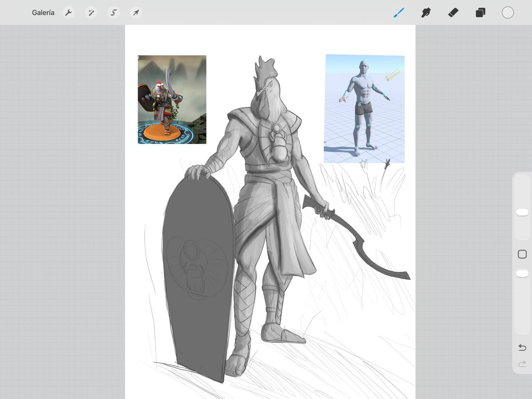Click the brush opacity slider handle
532x399 pixels.
tap(522, 273)
